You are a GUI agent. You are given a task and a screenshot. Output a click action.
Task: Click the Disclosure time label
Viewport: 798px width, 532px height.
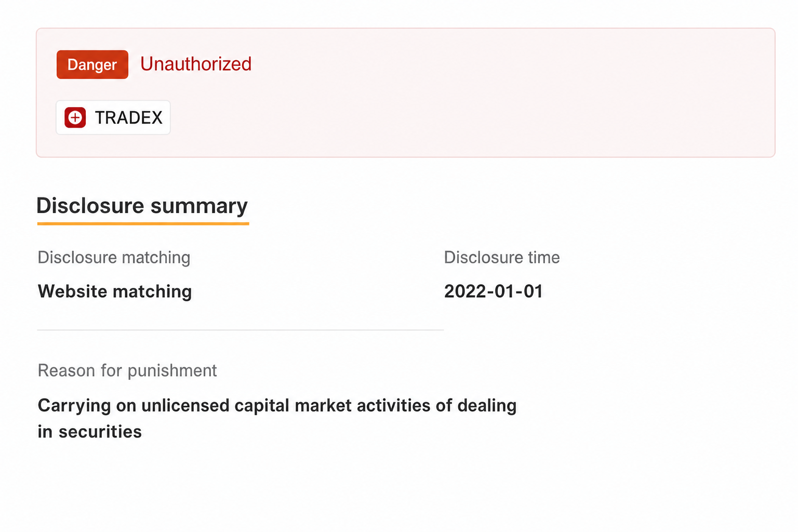click(502, 258)
